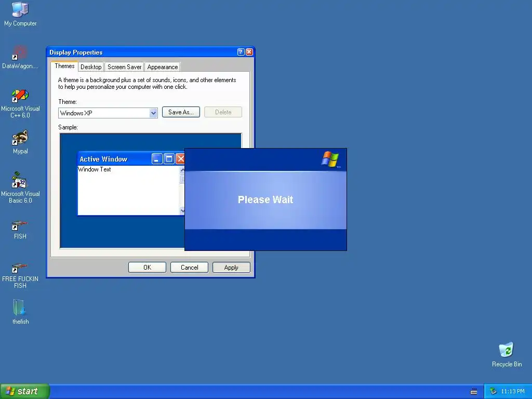Click the OK button
Image resolution: width=532 pixels, height=399 pixels.
coord(147,268)
